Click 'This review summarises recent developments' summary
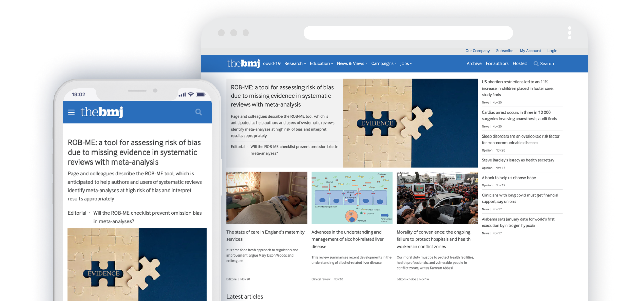The image size is (644, 301). [x=351, y=260]
